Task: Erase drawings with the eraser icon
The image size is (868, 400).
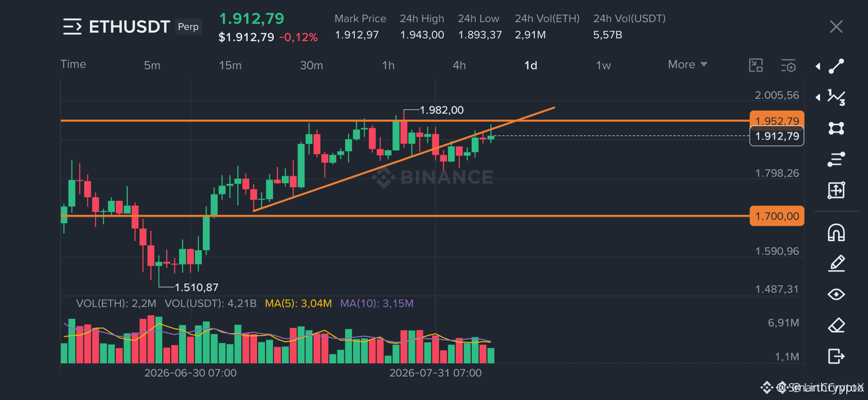Action: (836, 325)
